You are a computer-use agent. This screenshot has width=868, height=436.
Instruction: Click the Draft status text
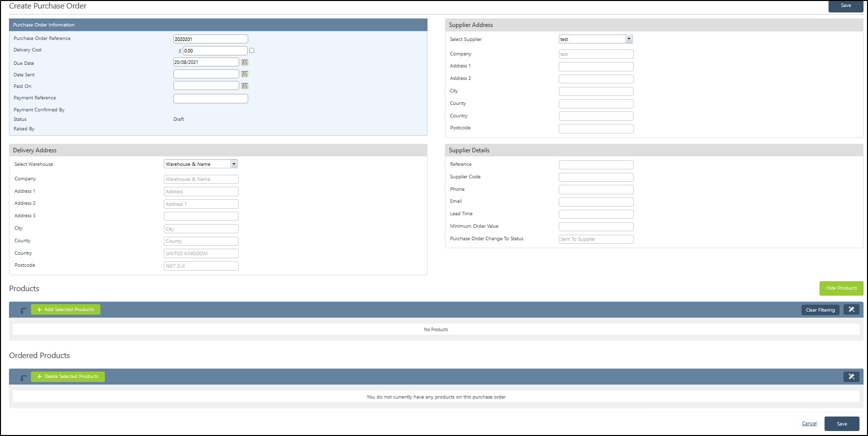pyautogui.click(x=179, y=119)
